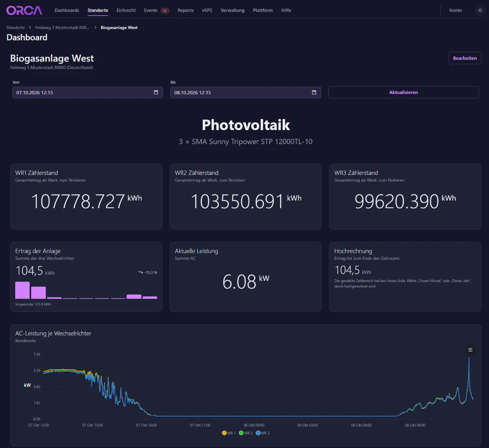The width and height of the screenshot is (489, 448).
Task: Open the Eichrecht menu
Action: tap(126, 11)
